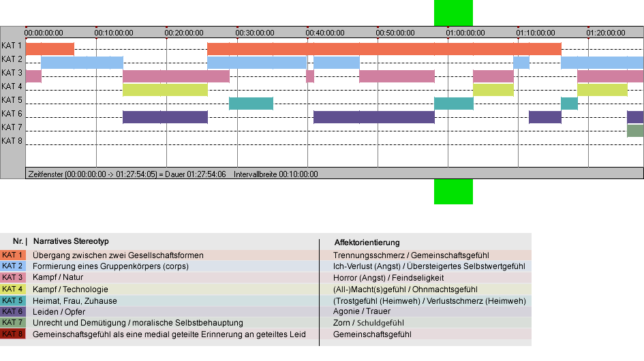Select the KAT 7 row label in timeline
Viewport: 644px width, 361px height.
pos(12,127)
